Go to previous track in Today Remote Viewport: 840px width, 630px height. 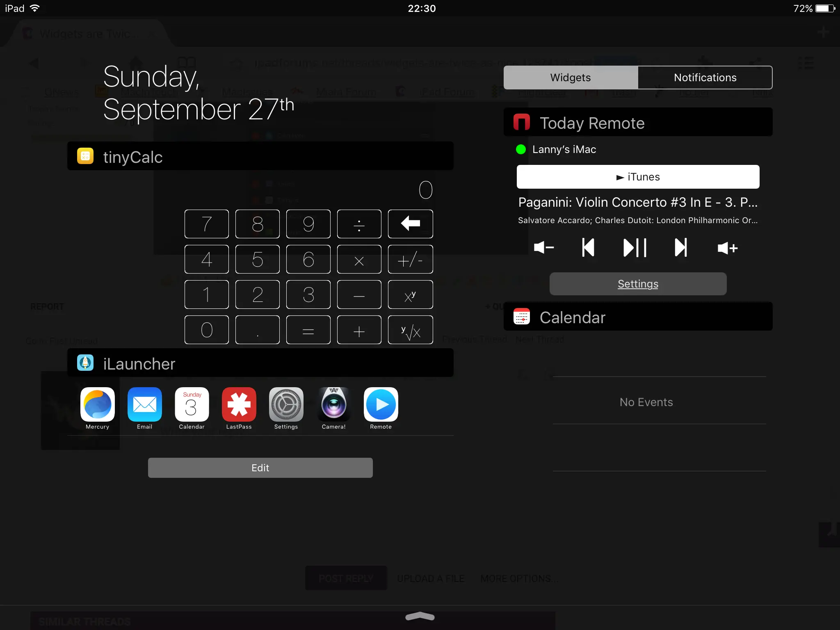588,248
